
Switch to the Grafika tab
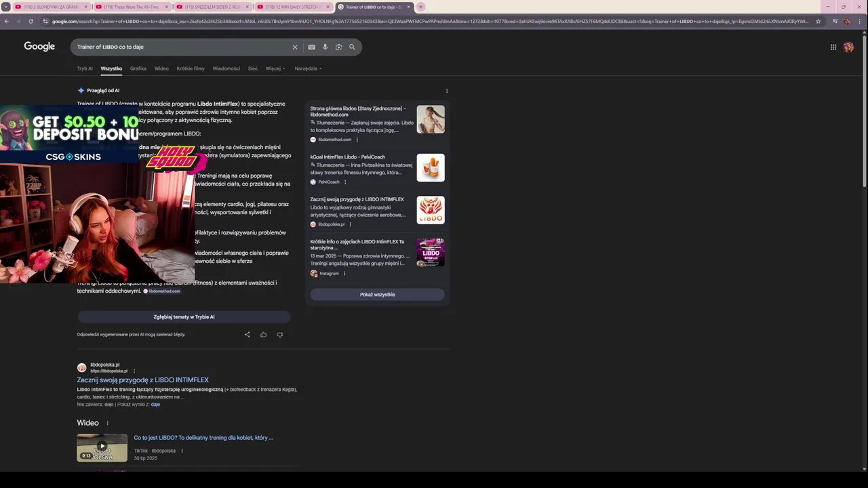(138, 68)
